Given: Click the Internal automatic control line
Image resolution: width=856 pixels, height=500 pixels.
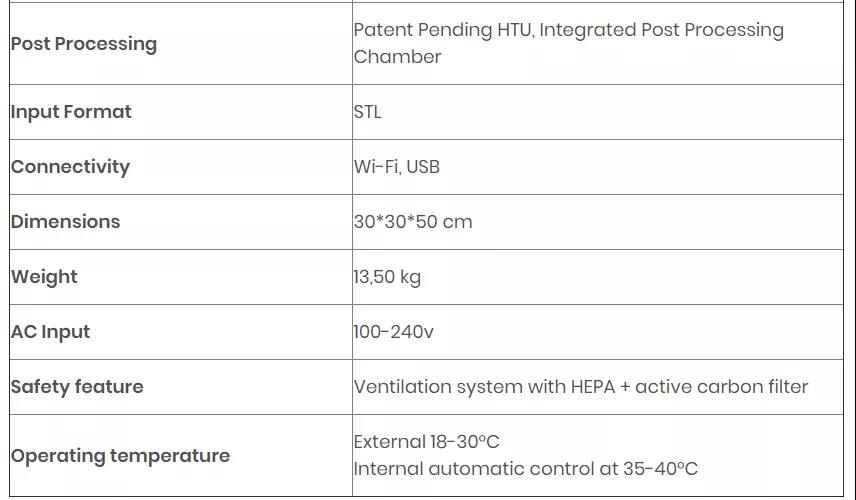Looking at the screenshot, I should 525,469.
